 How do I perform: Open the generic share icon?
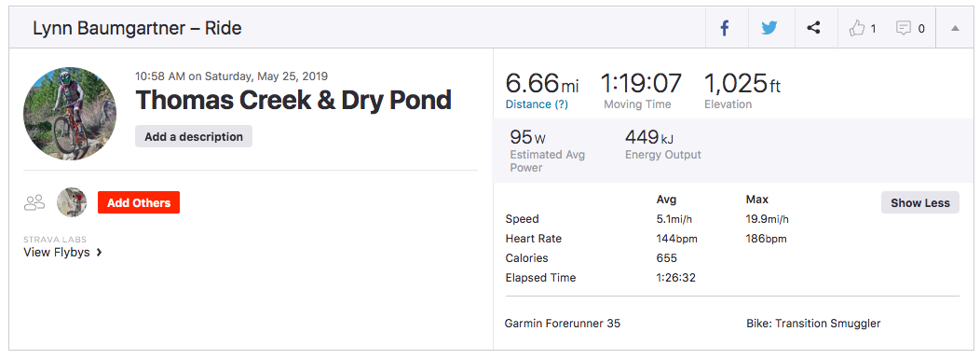coord(813,28)
